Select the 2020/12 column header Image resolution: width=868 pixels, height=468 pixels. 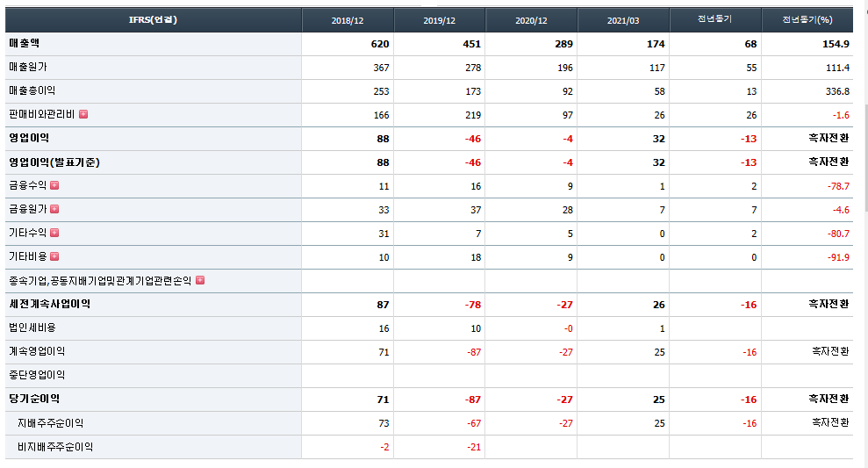pos(532,20)
